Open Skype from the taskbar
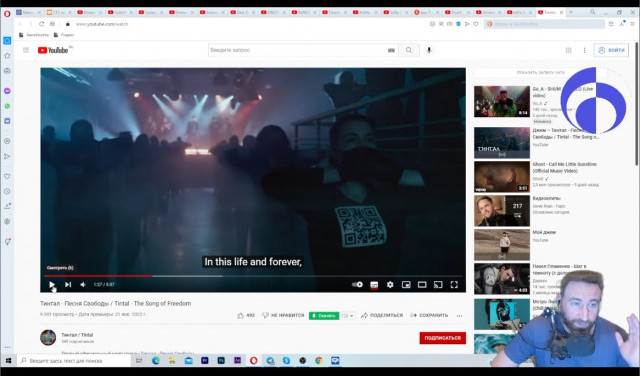This screenshot has height=376, width=640. pos(286,360)
